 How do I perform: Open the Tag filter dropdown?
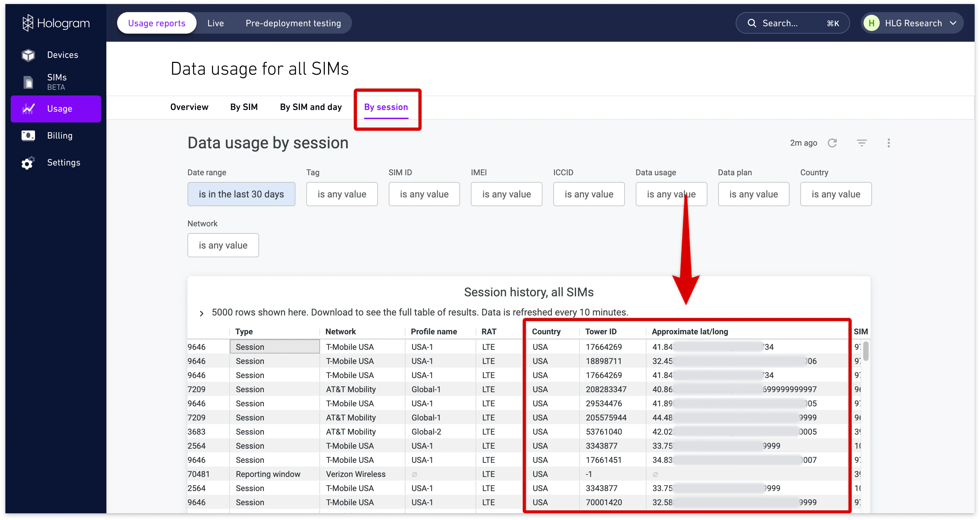pos(342,194)
